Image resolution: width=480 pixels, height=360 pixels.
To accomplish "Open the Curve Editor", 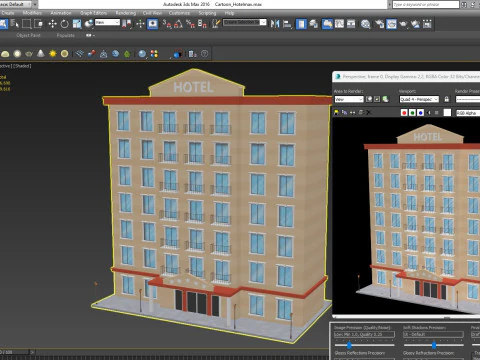I will pyautogui.click(x=339, y=24).
